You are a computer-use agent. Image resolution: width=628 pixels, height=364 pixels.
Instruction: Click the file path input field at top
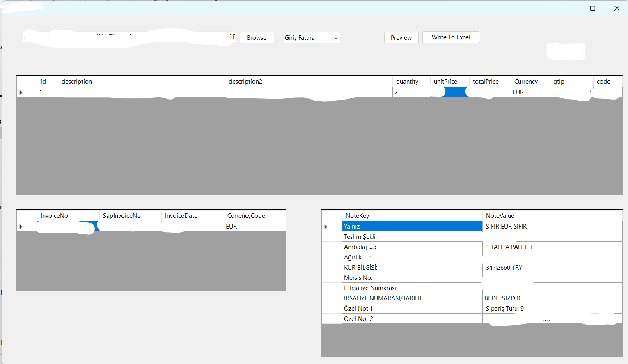[129, 37]
